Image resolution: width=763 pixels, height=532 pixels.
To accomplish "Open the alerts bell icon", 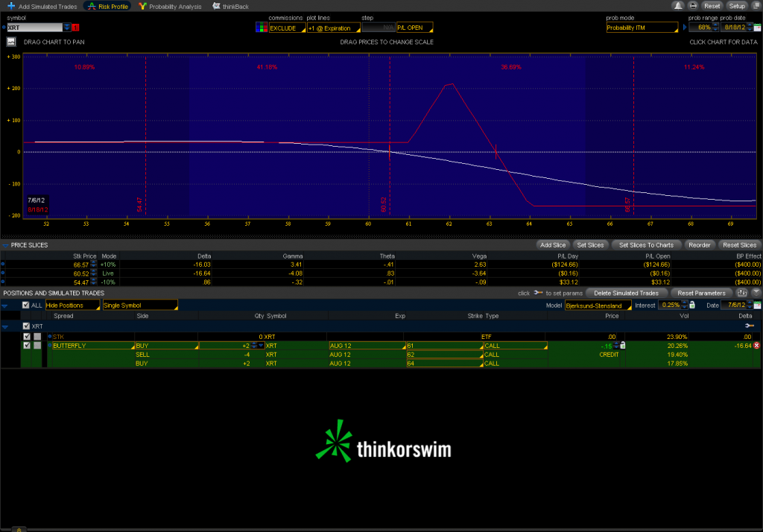I will [x=678, y=6].
